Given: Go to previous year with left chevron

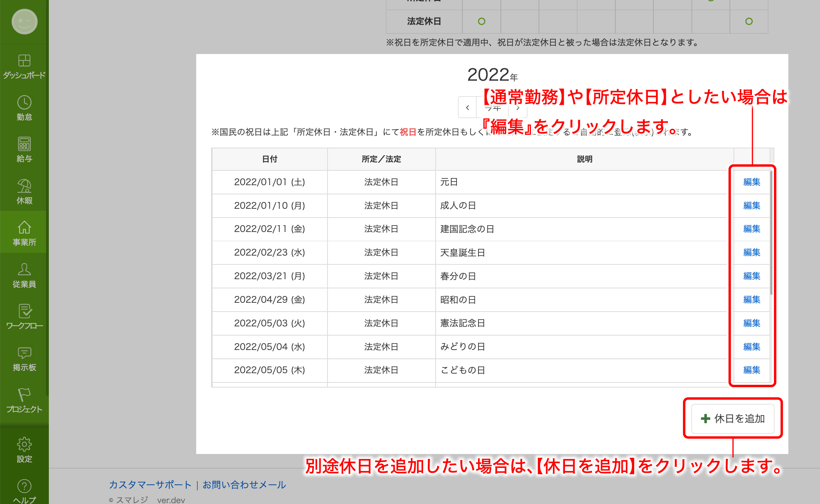Looking at the screenshot, I should point(467,107).
